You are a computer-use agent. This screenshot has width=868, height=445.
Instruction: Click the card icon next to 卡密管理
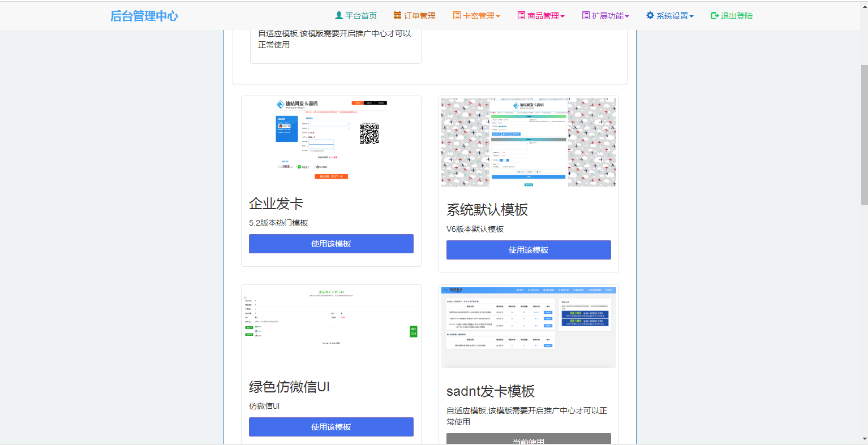coord(456,15)
